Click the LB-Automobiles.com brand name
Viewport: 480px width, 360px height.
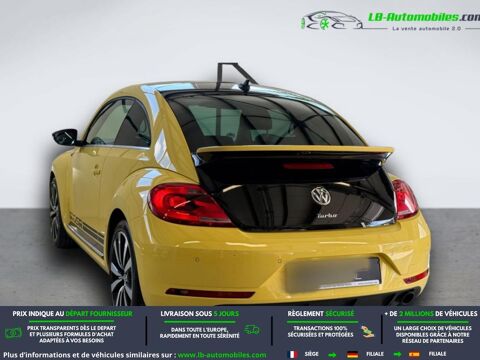tap(423, 17)
